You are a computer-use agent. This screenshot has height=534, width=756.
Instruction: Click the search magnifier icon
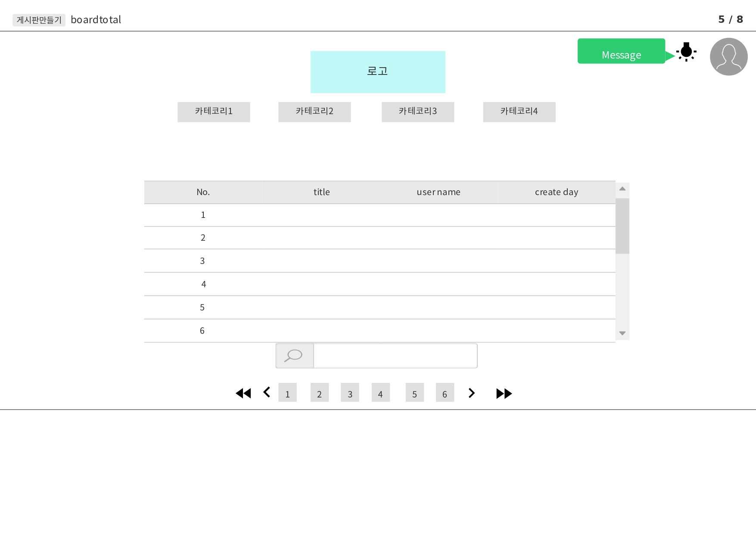[x=294, y=355]
